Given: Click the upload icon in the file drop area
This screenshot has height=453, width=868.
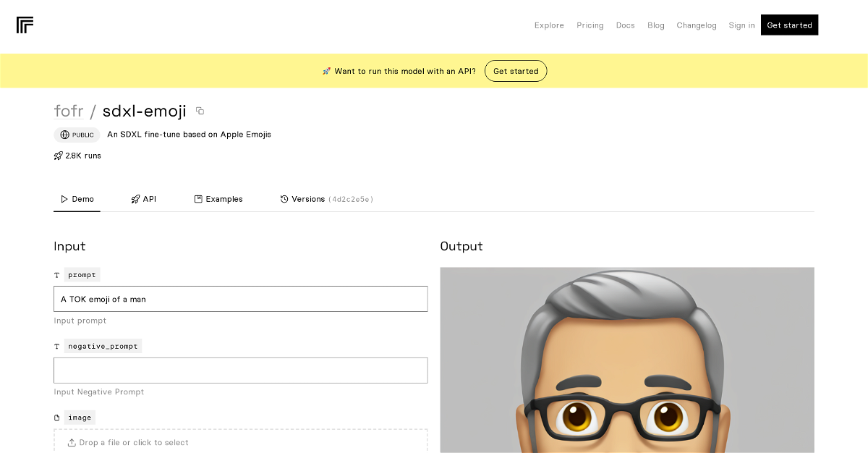Looking at the screenshot, I should [x=72, y=443].
